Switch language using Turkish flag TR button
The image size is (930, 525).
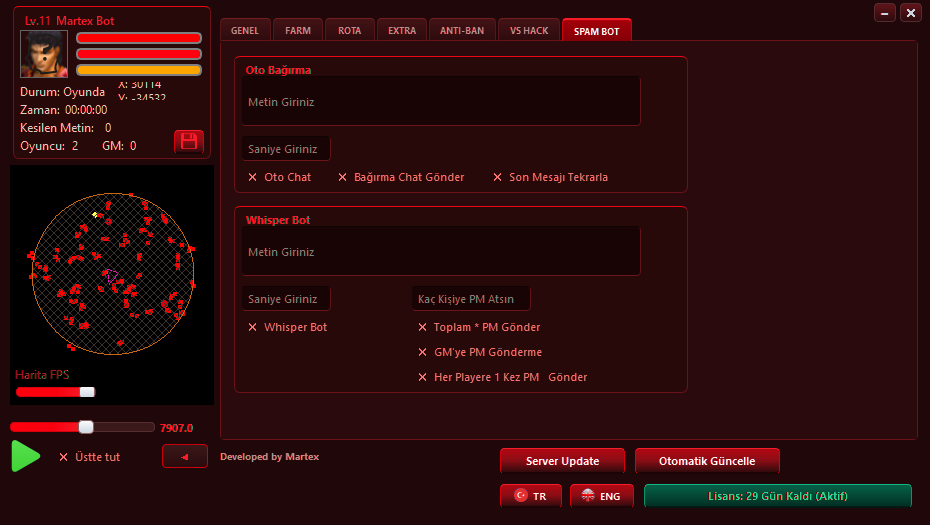pyautogui.click(x=531, y=496)
